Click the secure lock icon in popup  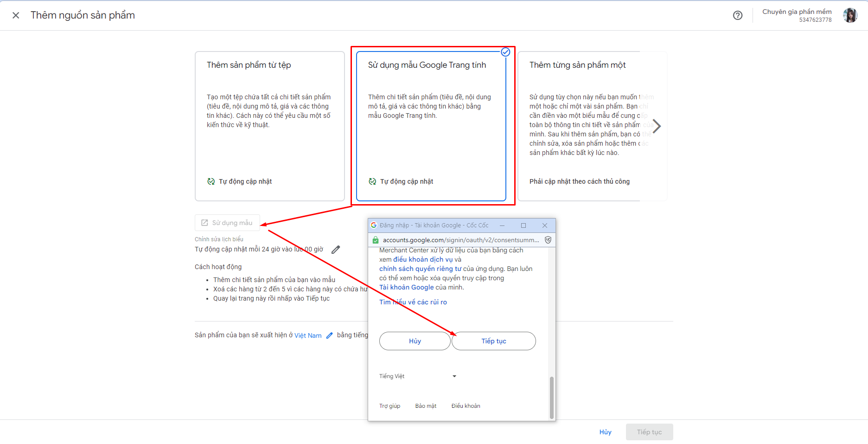376,240
